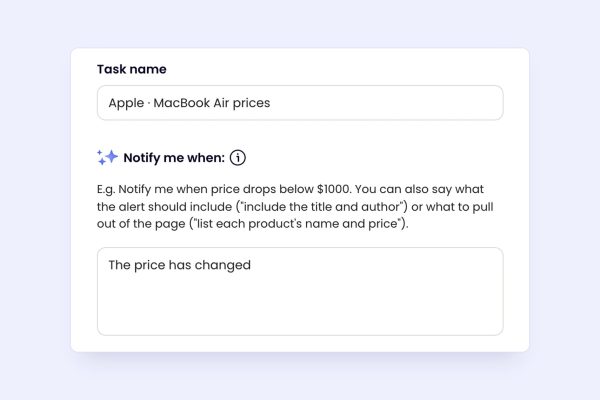Focus the notification condition textarea
The image size is (600, 400).
pyautogui.click(x=300, y=291)
